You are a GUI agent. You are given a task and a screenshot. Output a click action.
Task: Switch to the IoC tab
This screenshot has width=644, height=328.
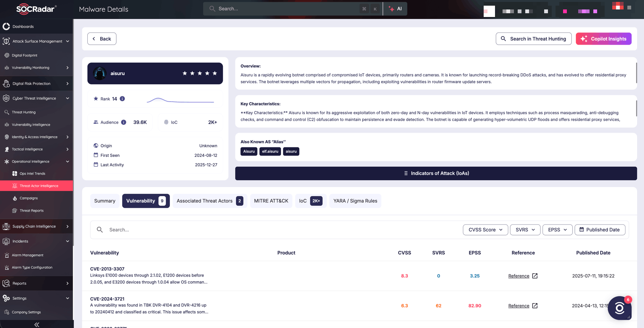coord(311,201)
